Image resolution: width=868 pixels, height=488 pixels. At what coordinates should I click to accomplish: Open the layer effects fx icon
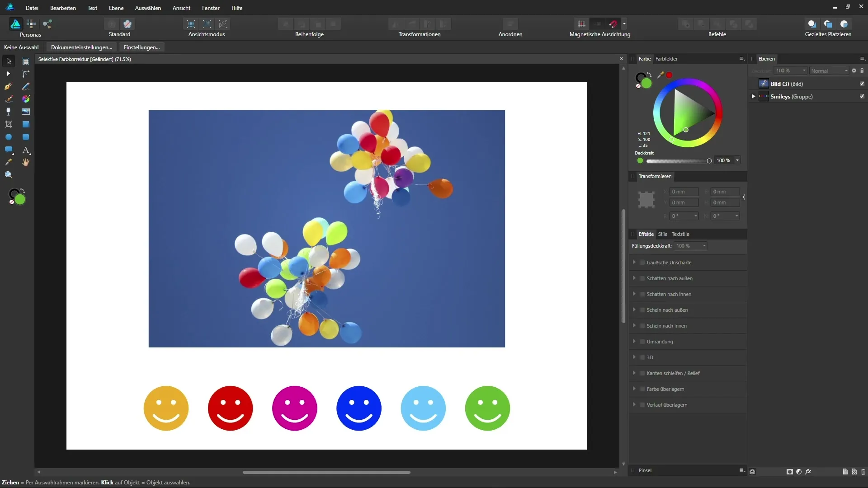tap(808, 471)
